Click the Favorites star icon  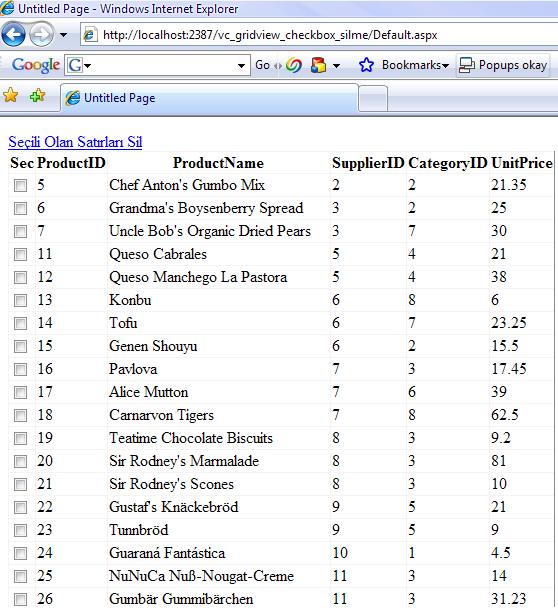(11, 95)
